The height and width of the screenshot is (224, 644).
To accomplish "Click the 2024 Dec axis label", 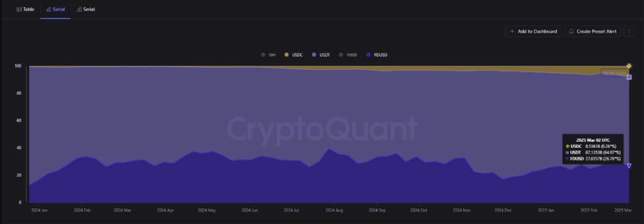I will (503, 210).
